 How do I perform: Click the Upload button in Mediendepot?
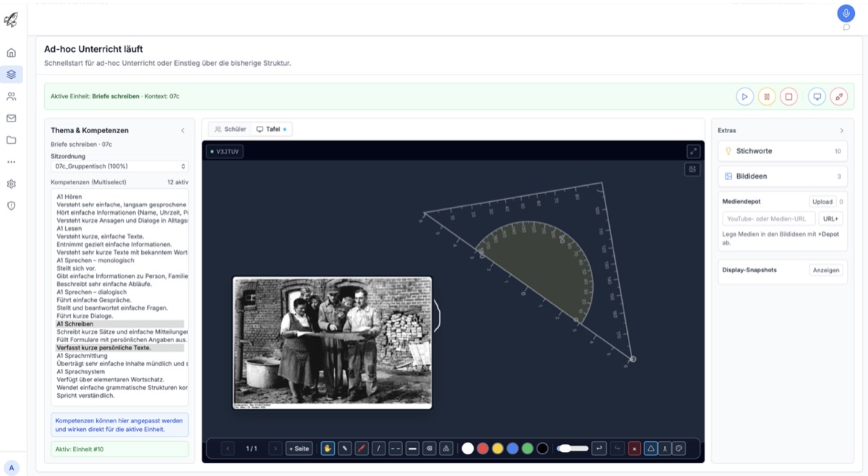[x=822, y=202]
